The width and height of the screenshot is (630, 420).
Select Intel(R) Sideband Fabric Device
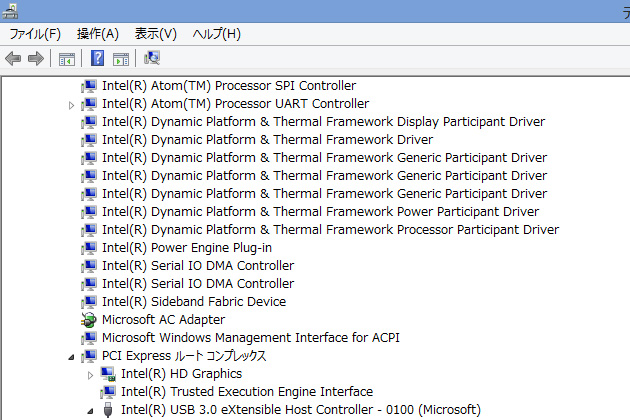193,302
